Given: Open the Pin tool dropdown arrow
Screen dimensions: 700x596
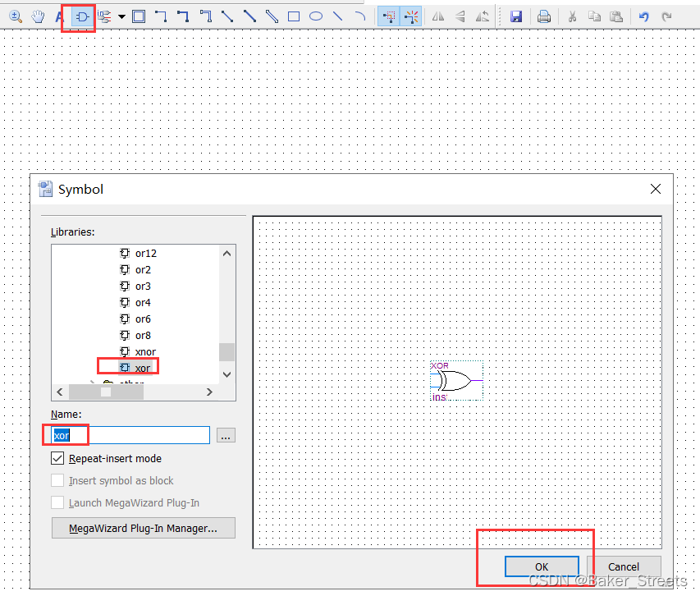Looking at the screenshot, I should point(121,17).
